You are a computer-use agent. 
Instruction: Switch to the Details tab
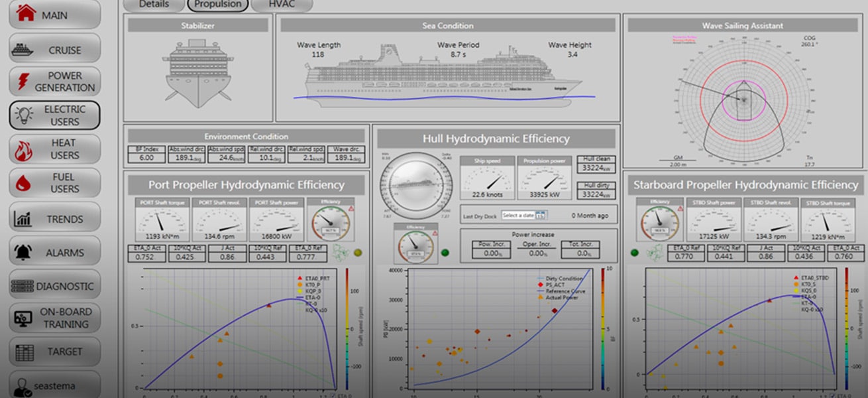154,4
